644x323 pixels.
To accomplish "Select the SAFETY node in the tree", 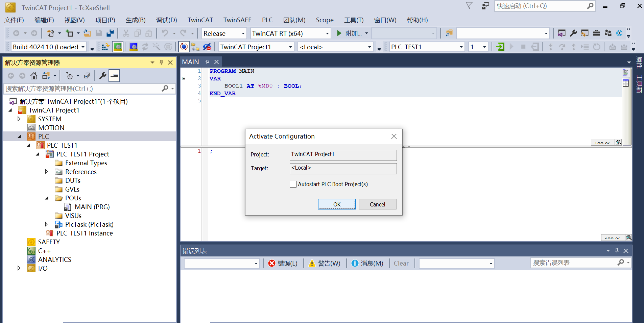I will point(49,242).
